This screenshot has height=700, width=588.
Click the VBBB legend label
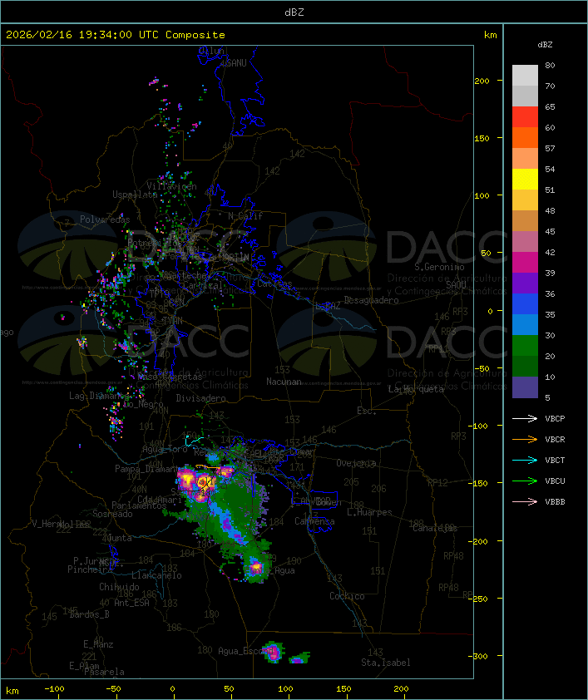point(555,501)
